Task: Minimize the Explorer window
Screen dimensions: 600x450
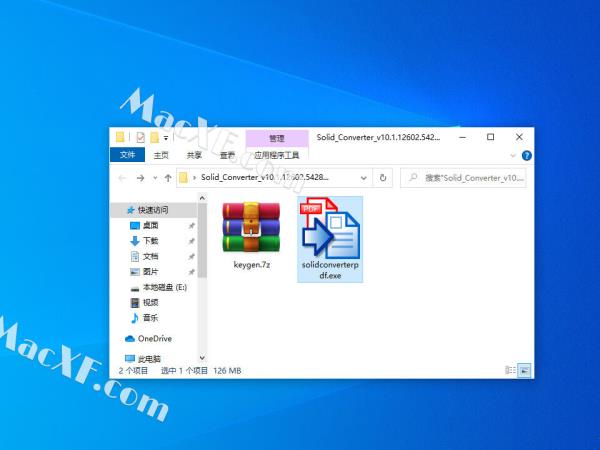Action: point(462,137)
